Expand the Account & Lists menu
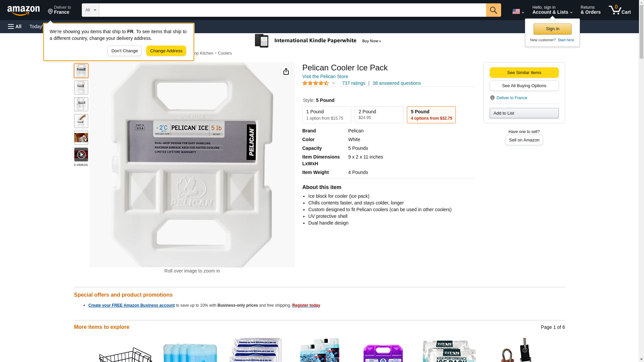Viewport: 644px width, 362px height. 552,10
